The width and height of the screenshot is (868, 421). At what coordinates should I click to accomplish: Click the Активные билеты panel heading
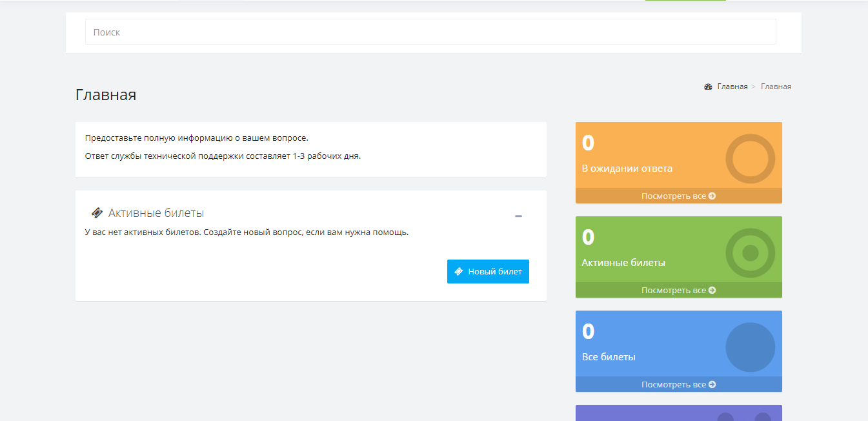pos(156,213)
